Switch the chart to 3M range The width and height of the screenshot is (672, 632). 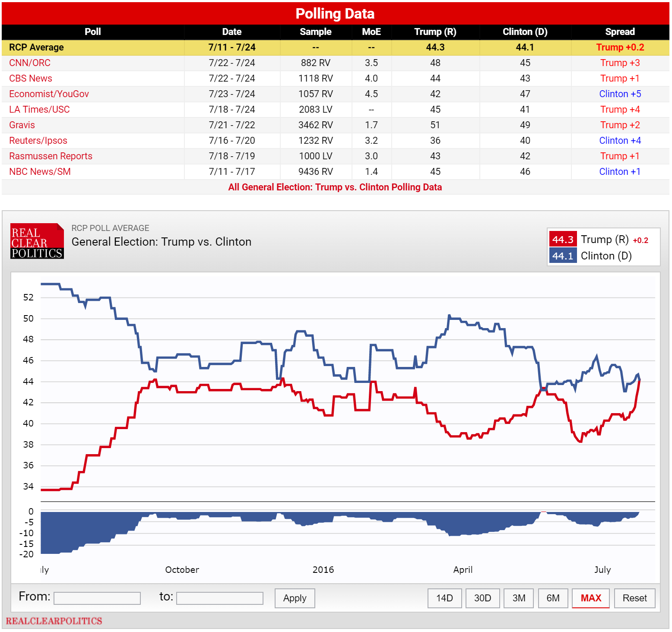point(519,598)
